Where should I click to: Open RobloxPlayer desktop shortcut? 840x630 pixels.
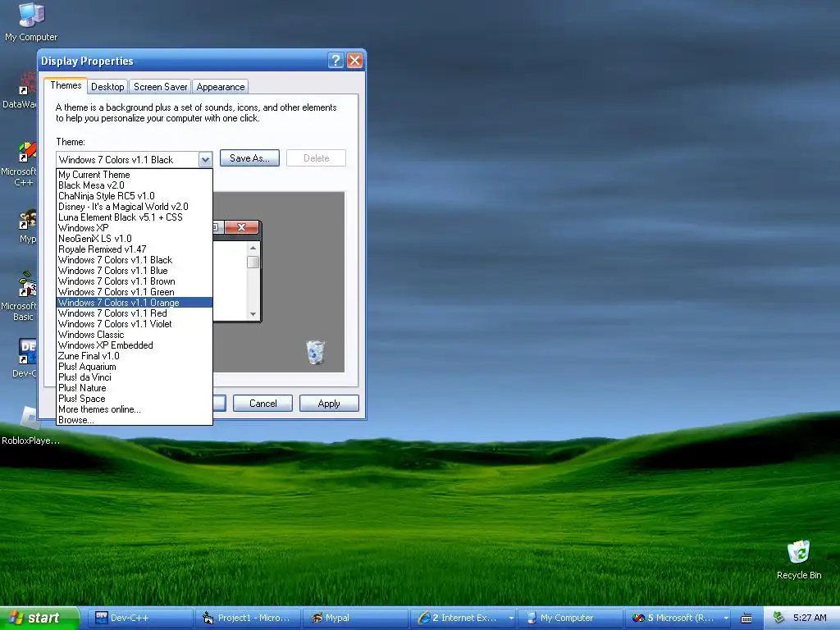click(x=30, y=427)
